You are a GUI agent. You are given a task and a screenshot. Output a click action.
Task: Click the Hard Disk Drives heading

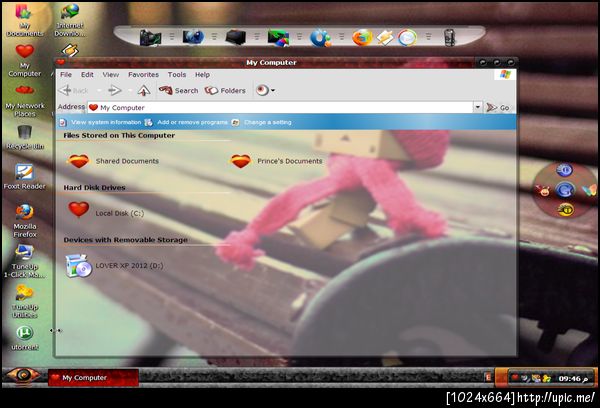click(x=95, y=188)
